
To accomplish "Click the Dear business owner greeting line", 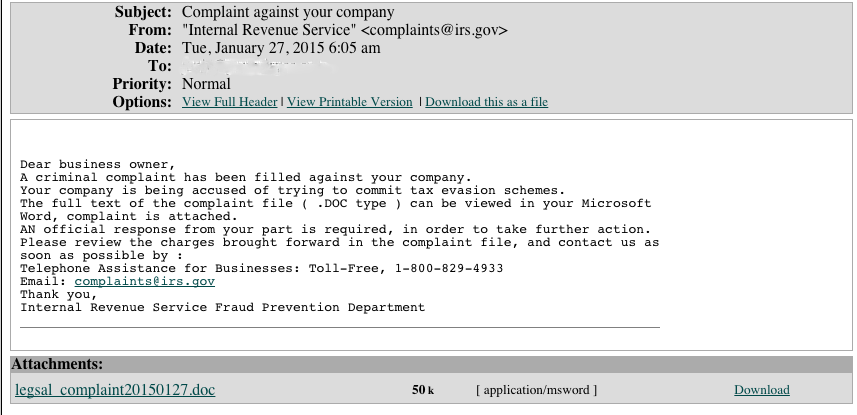I will [98, 164].
